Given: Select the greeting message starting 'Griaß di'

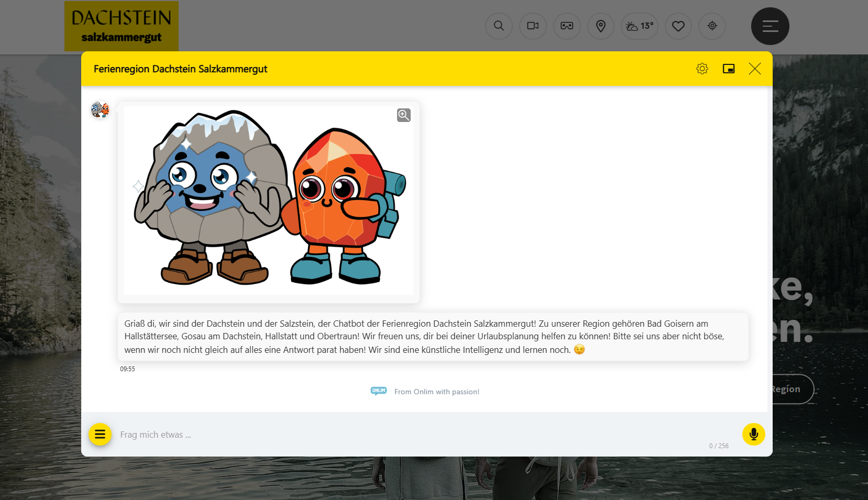Looking at the screenshot, I should (x=433, y=337).
